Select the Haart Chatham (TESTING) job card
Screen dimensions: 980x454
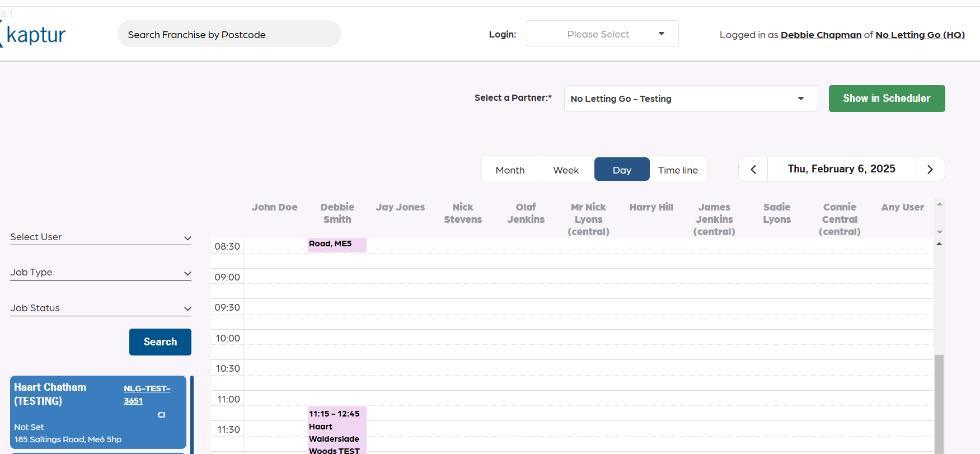98,412
